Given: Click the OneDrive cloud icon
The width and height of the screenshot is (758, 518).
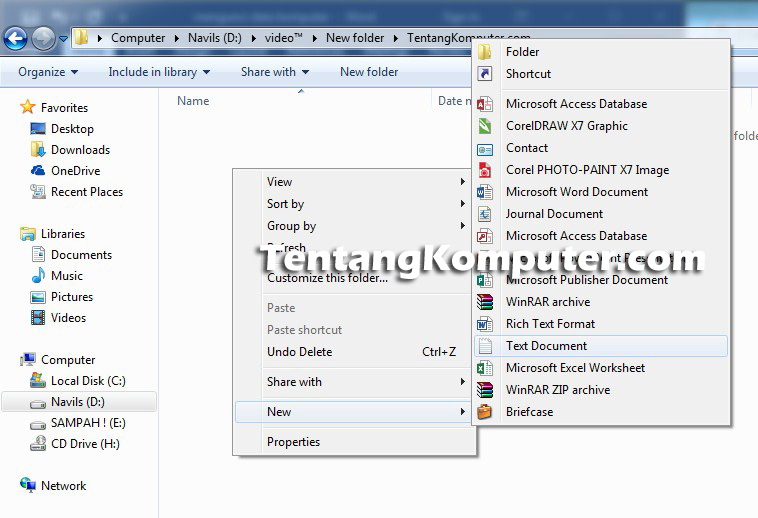Looking at the screenshot, I should coord(38,171).
